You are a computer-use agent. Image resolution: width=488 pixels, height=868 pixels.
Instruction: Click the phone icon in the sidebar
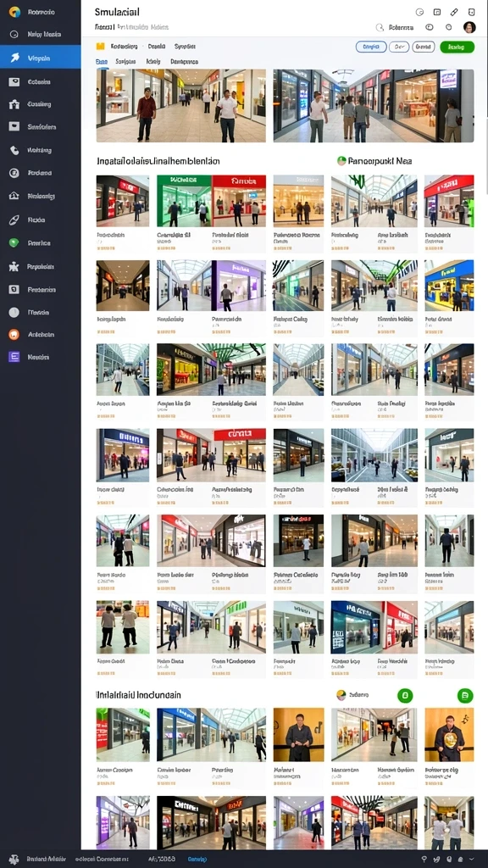coord(14,150)
